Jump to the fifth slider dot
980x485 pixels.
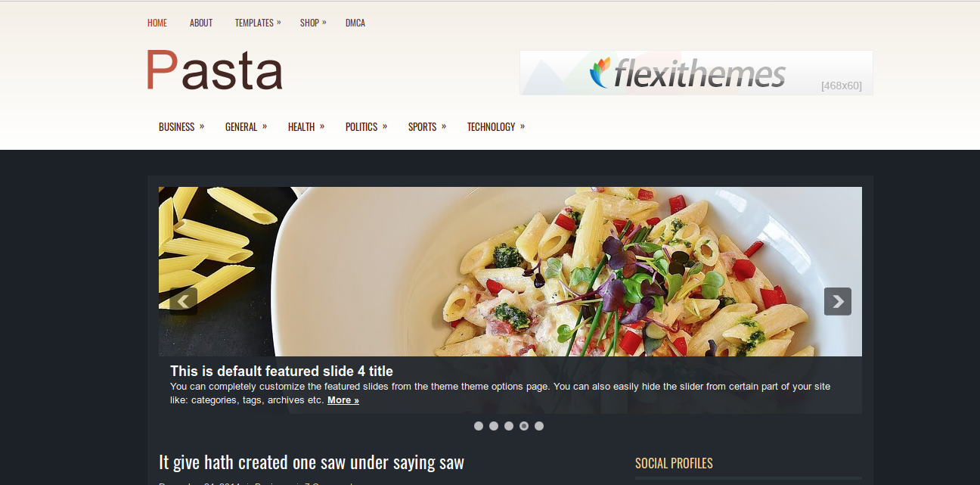[x=539, y=426]
